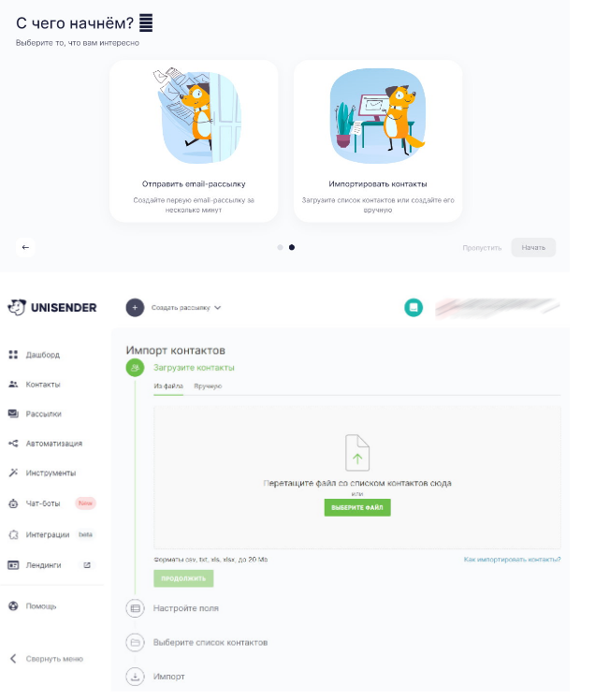595x700 pixels.
Task: Open the Дашборд sidebar icon
Action: click(x=13, y=355)
